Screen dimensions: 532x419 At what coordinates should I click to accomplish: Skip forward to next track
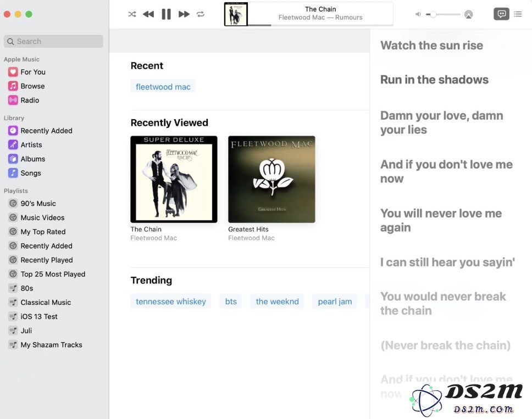[184, 14]
